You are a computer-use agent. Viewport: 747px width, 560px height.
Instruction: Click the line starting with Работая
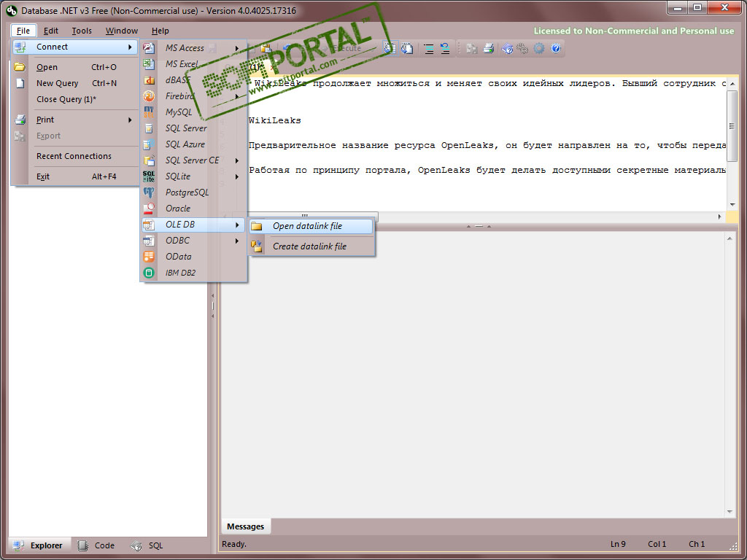click(x=487, y=171)
